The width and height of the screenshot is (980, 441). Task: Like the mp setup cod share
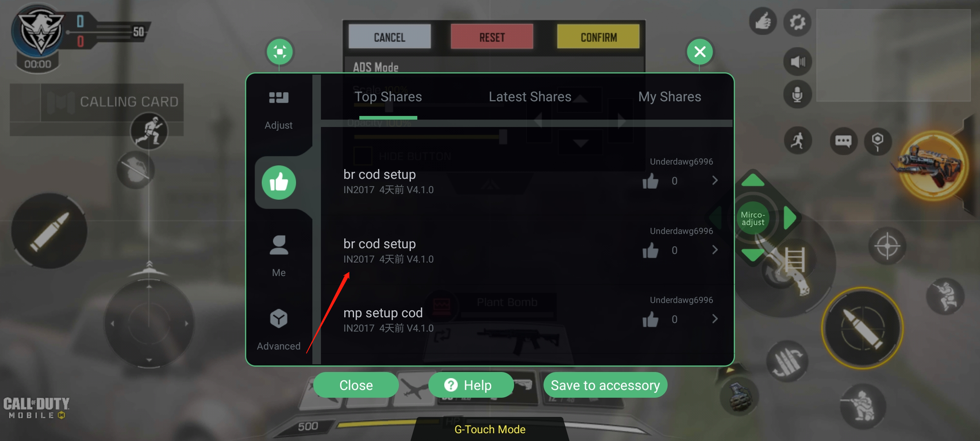(x=650, y=319)
